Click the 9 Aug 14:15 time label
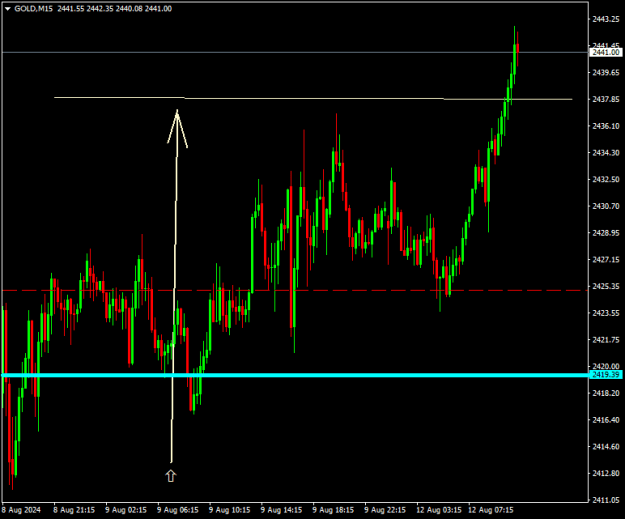 [281, 510]
